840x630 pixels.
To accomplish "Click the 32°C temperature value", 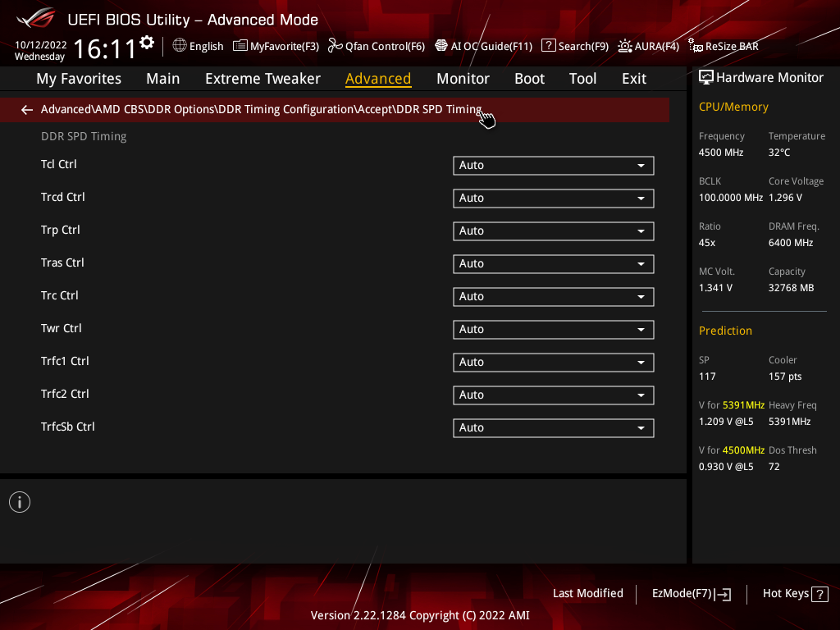I will [x=779, y=153].
